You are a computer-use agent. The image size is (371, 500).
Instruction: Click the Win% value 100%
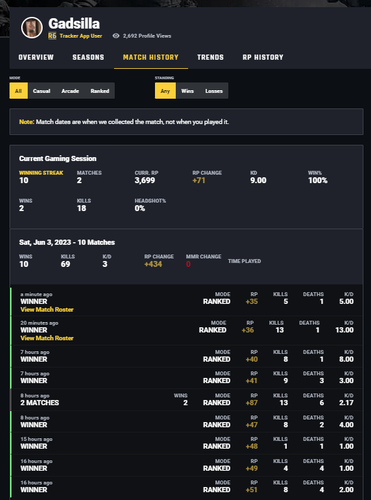[318, 180]
